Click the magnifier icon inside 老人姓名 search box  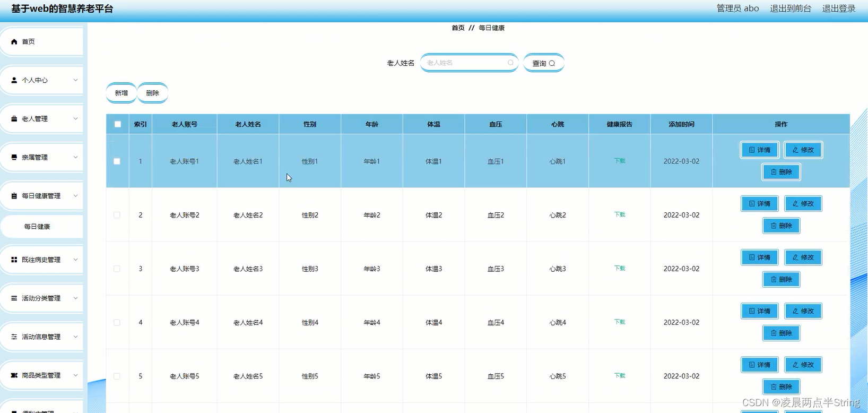tap(510, 63)
